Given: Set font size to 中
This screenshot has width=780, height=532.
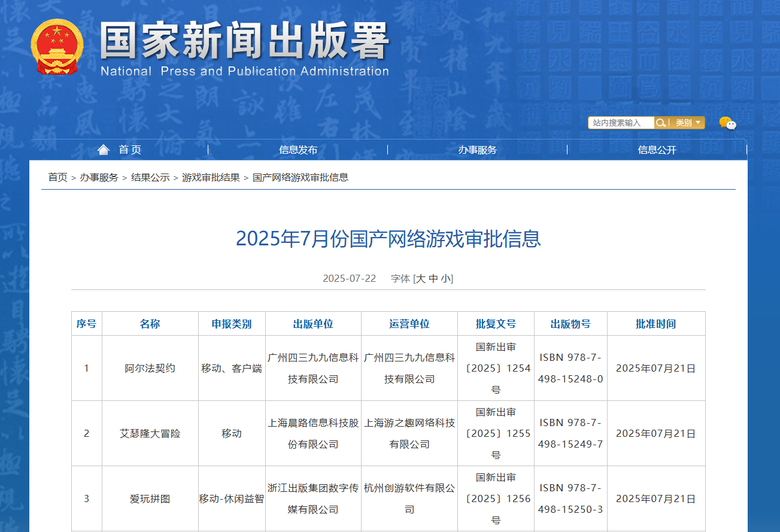Looking at the screenshot, I should click(433, 278).
